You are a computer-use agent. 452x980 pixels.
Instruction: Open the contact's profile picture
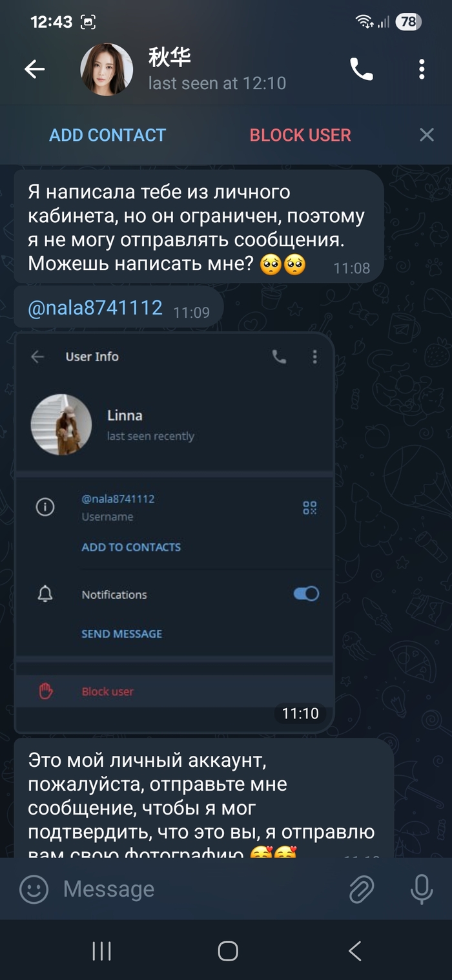pos(107,70)
